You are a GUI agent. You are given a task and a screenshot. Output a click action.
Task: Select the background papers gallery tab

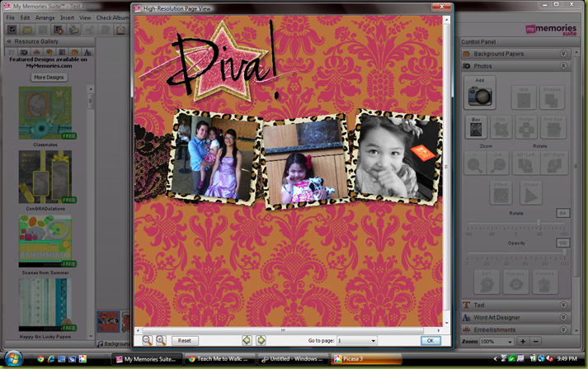[75, 52]
